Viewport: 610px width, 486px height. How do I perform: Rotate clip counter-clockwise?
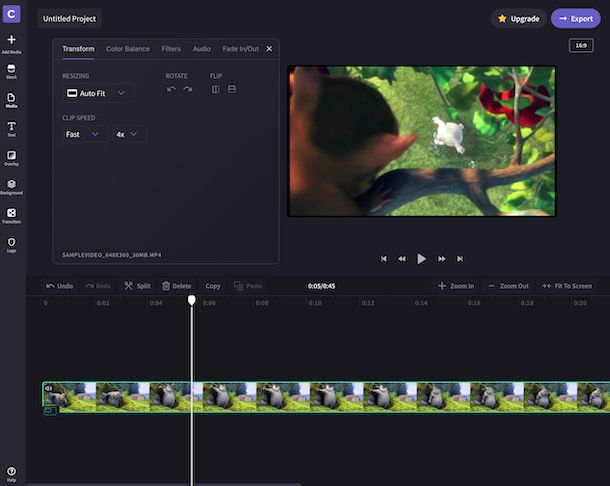tap(171, 89)
